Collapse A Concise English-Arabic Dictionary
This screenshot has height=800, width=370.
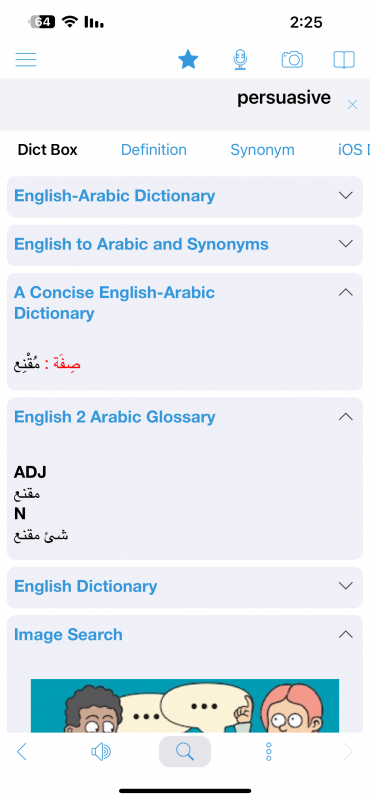346,292
